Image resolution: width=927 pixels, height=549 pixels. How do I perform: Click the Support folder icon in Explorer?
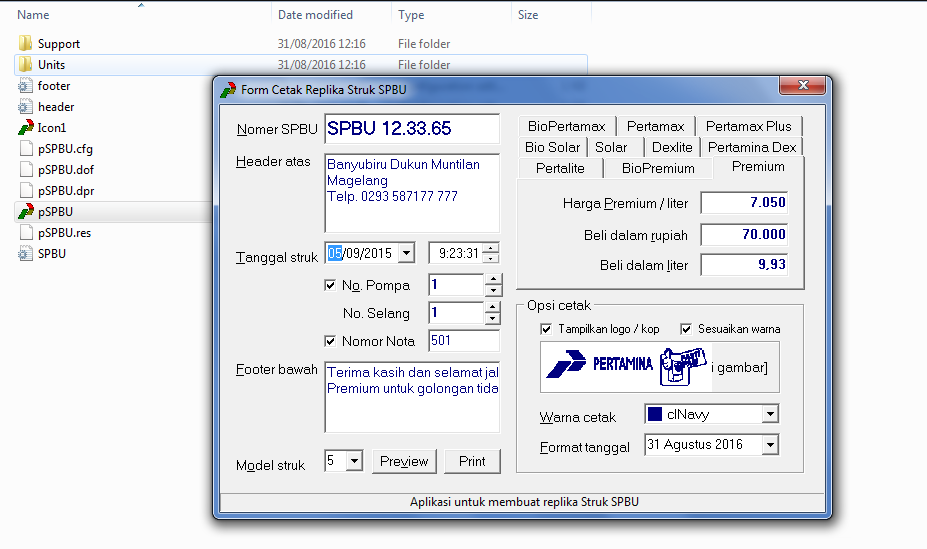coord(25,43)
